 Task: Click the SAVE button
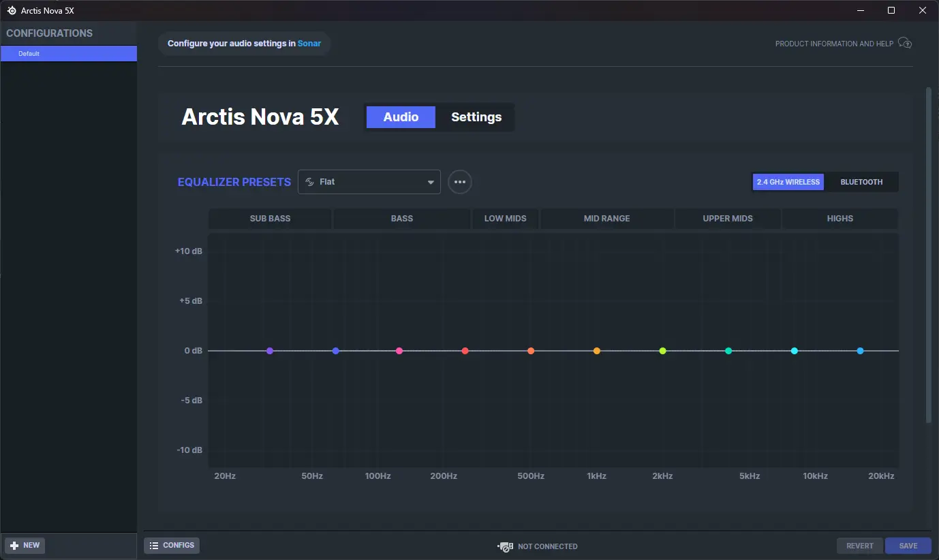click(x=908, y=546)
